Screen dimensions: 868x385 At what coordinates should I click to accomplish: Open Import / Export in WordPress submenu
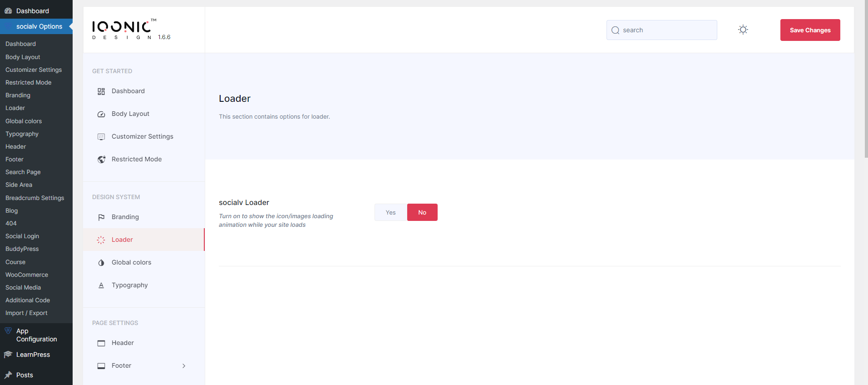tap(26, 313)
